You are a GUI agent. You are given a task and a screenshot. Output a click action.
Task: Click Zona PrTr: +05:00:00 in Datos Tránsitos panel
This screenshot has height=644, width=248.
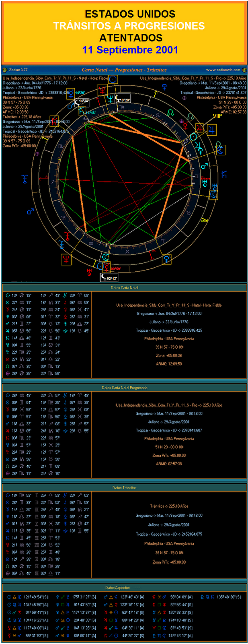(x=169, y=562)
